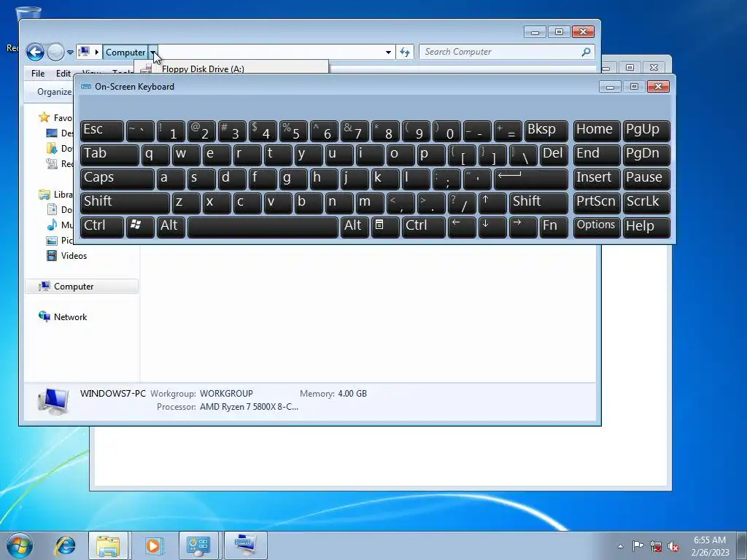Launch Internet Explorer from taskbar
The image size is (747, 560).
point(65,545)
